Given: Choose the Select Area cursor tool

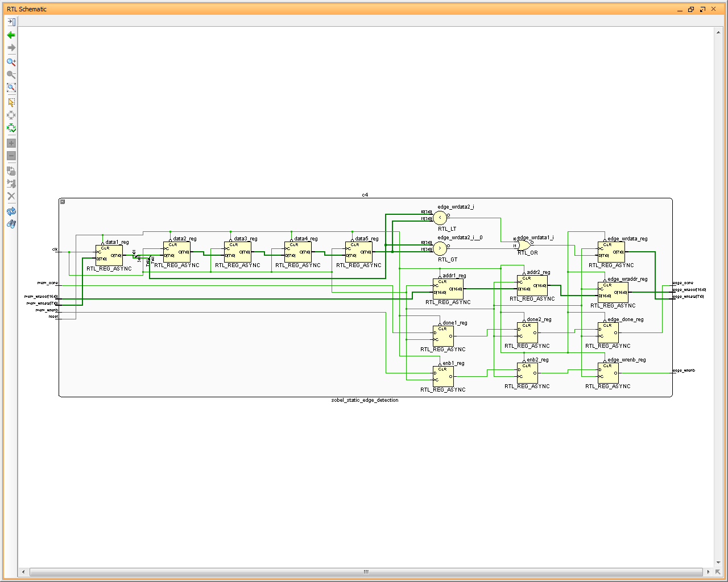Looking at the screenshot, I should 11,102.
